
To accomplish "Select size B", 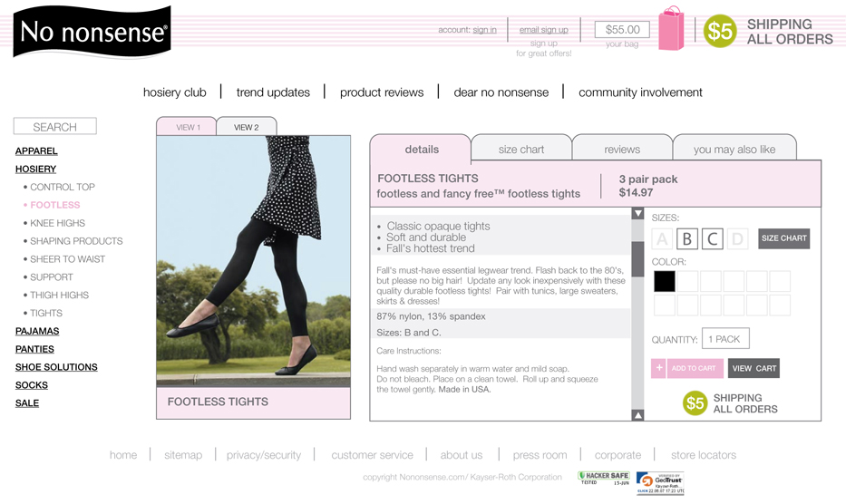I will point(686,238).
